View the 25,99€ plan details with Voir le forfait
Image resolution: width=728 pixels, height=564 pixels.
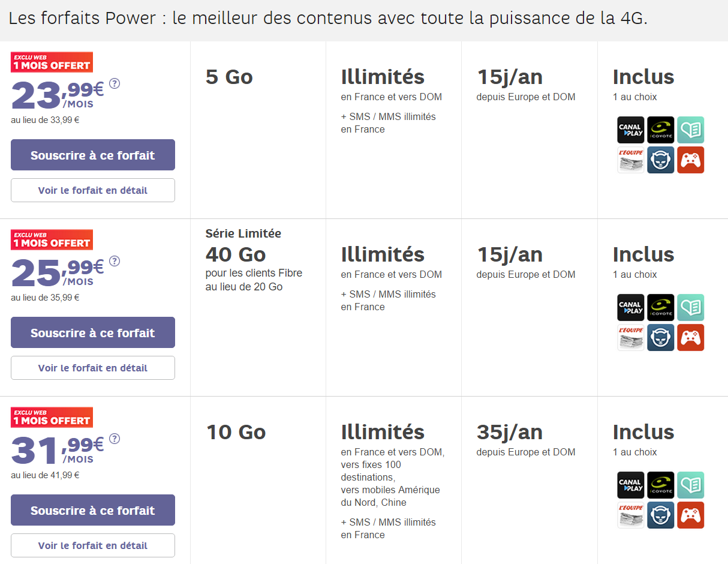(93, 368)
